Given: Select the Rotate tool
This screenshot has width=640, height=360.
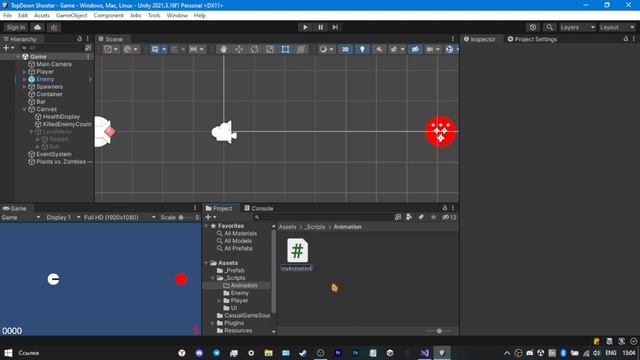Looking at the screenshot, I should coord(254,49).
